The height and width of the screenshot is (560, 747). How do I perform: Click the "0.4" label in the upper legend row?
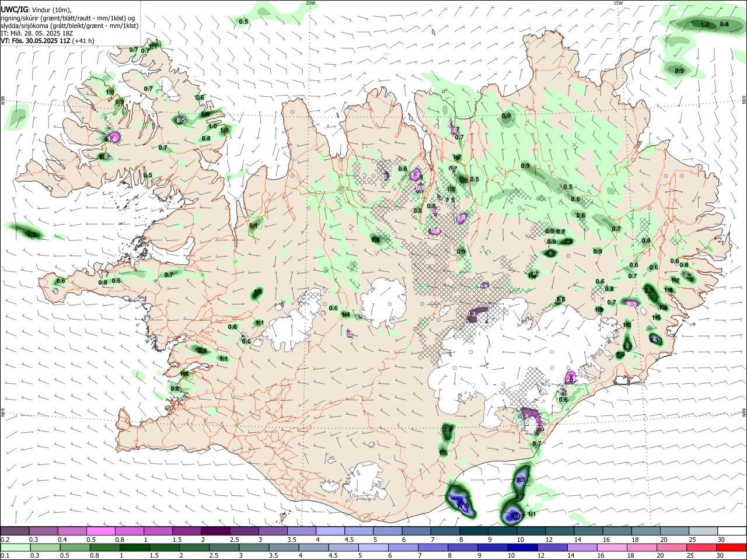point(62,540)
